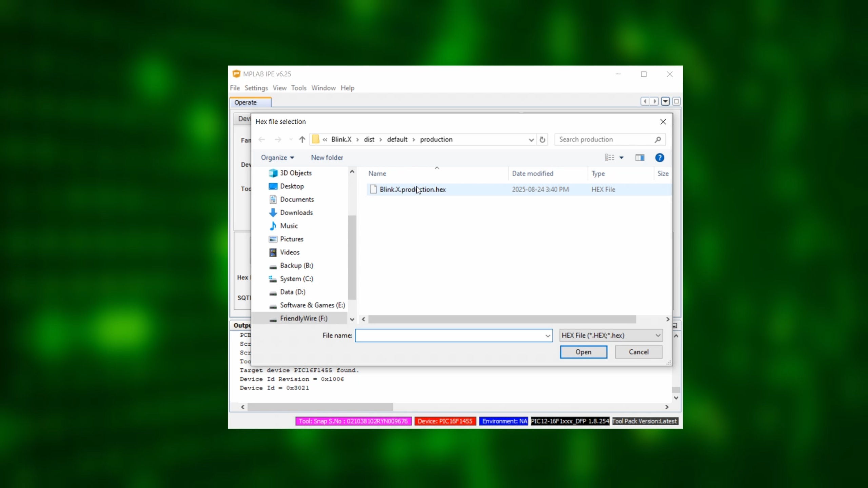Open FriendlyWire (F:) drive

click(303, 318)
